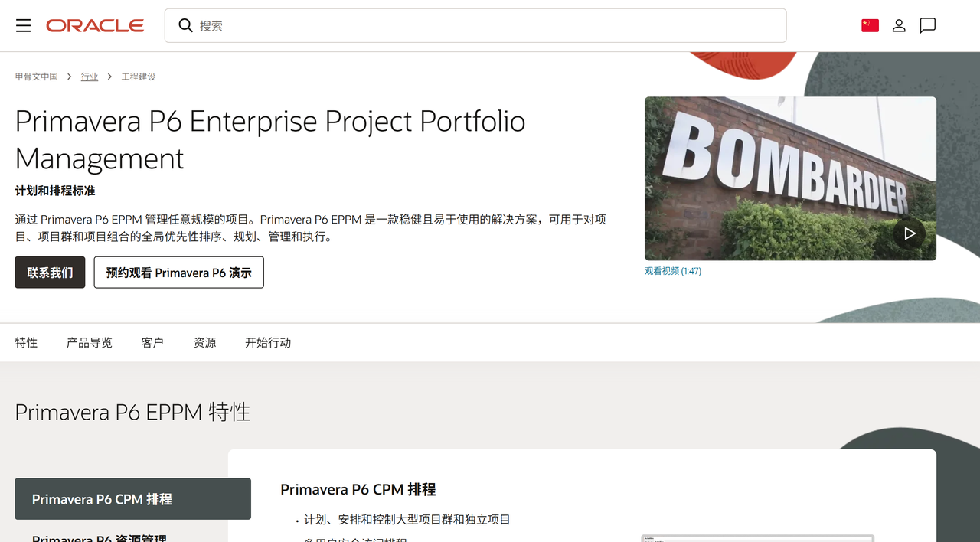Open the 工程建设 breadcrumb link
This screenshot has width=980, height=542.
[139, 77]
